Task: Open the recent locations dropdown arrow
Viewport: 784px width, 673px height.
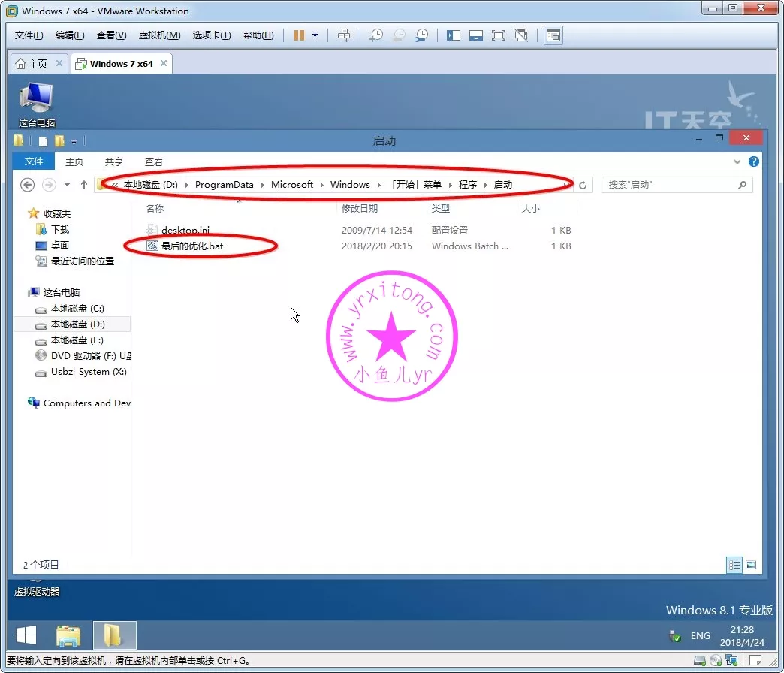Action: click(x=67, y=185)
